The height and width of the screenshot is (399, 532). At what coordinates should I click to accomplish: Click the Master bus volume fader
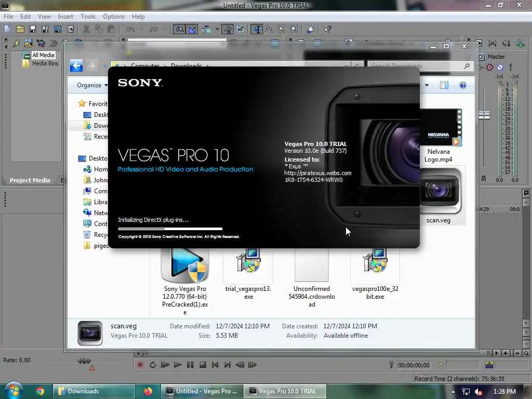tap(485, 115)
